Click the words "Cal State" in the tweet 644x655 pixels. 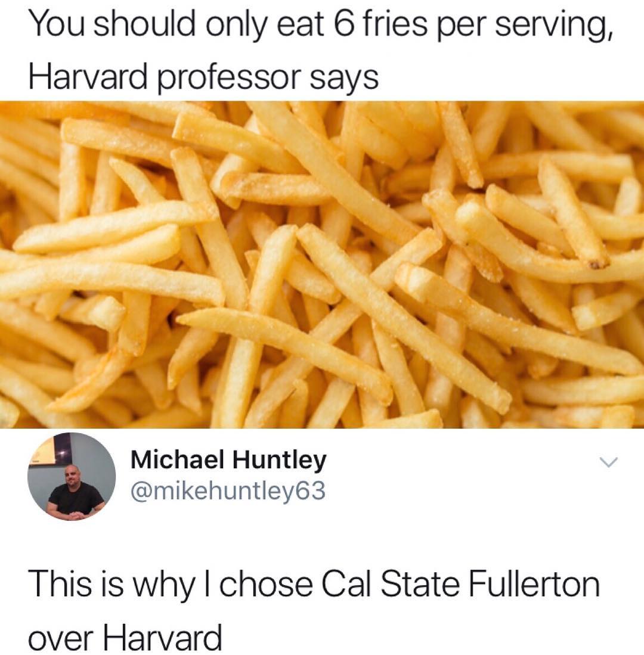(x=391, y=584)
